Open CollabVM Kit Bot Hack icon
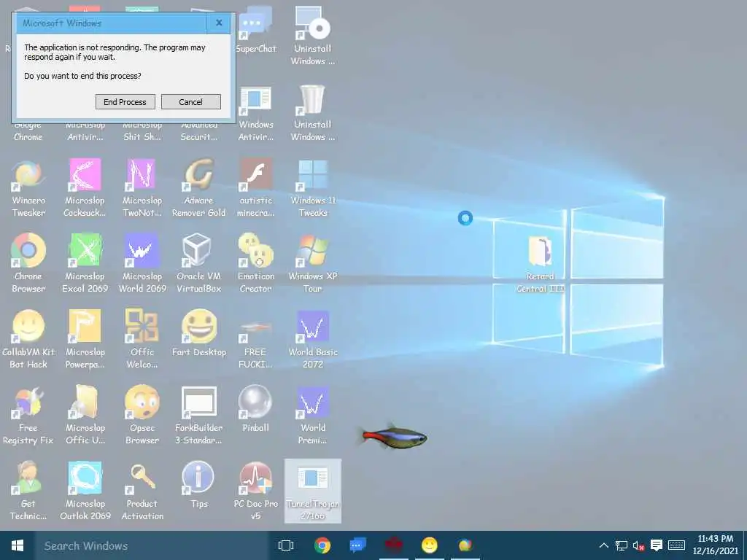Image resolution: width=747 pixels, height=560 pixels. [x=28, y=339]
